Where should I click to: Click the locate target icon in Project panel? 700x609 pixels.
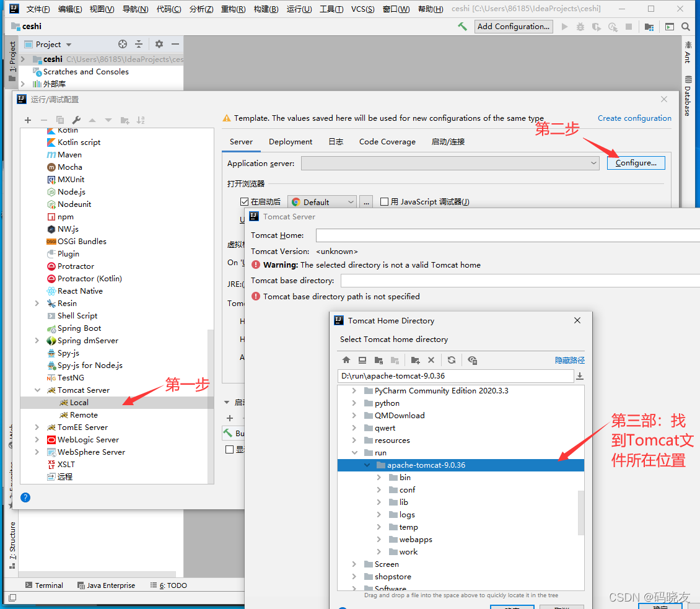pyautogui.click(x=122, y=44)
